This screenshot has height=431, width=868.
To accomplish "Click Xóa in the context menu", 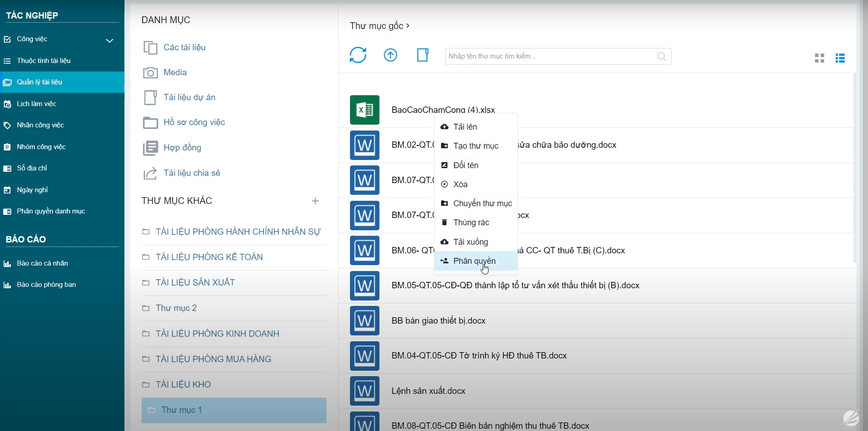I will [460, 184].
